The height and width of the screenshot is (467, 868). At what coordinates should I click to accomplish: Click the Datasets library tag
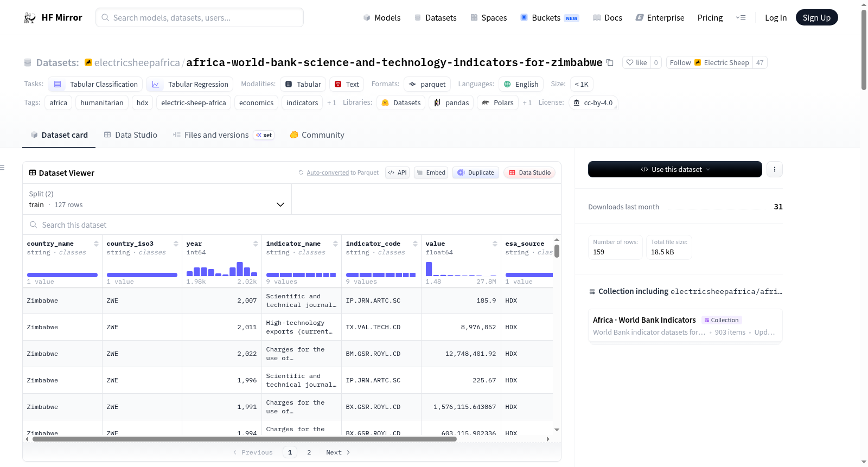click(x=401, y=103)
